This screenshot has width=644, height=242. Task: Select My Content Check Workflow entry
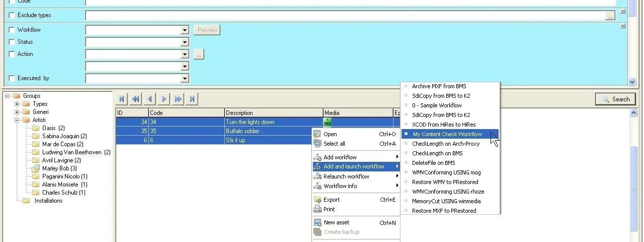pyautogui.click(x=447, y=134)
